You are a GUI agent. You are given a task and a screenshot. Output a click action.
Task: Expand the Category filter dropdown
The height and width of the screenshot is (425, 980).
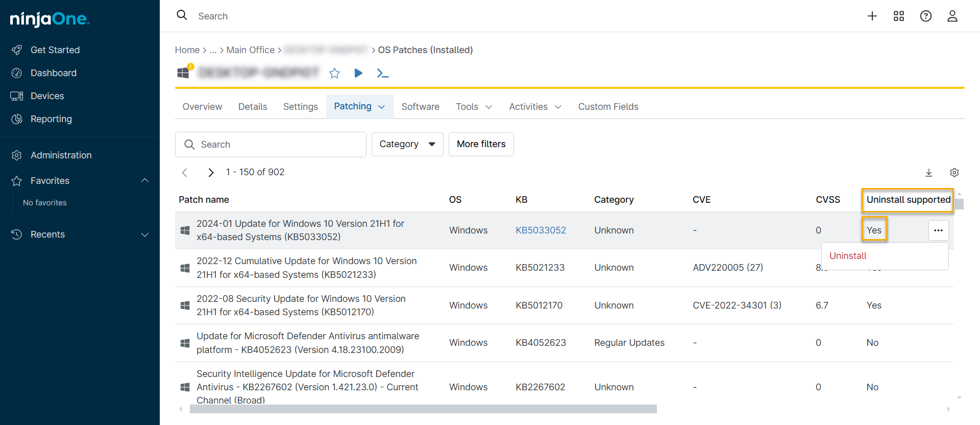[407, 145]
